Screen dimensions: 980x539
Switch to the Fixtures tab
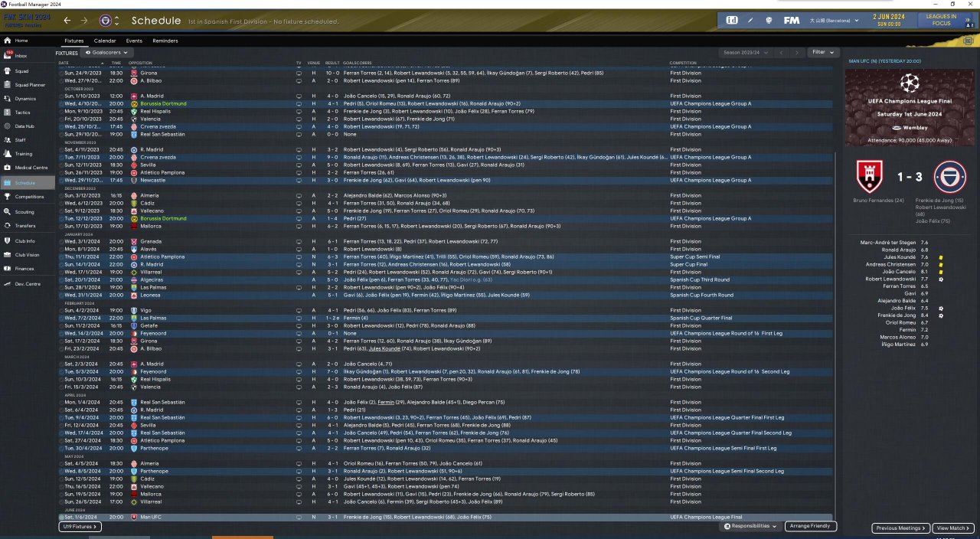tap(74, 41)
